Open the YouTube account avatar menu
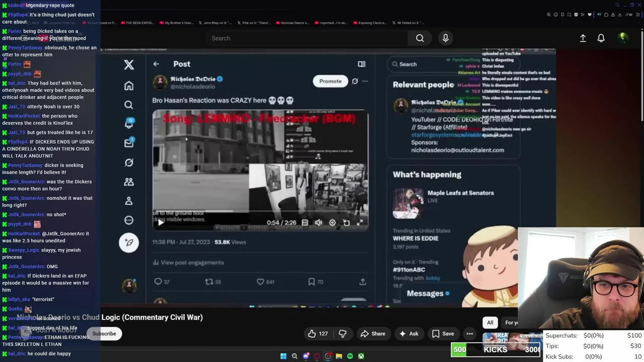 tap(622, 38)
